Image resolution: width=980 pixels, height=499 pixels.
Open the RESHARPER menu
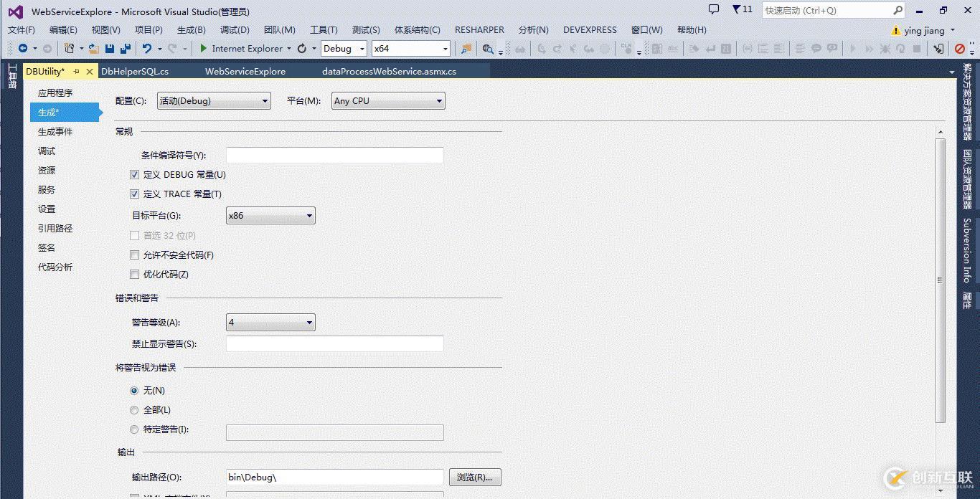(479, 29)
